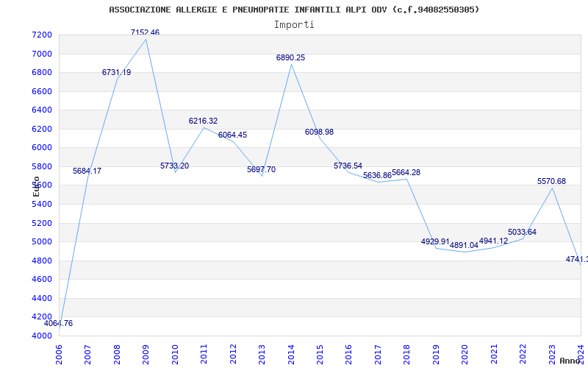Select the 5200 y-axis tick label

click(42, 224)
